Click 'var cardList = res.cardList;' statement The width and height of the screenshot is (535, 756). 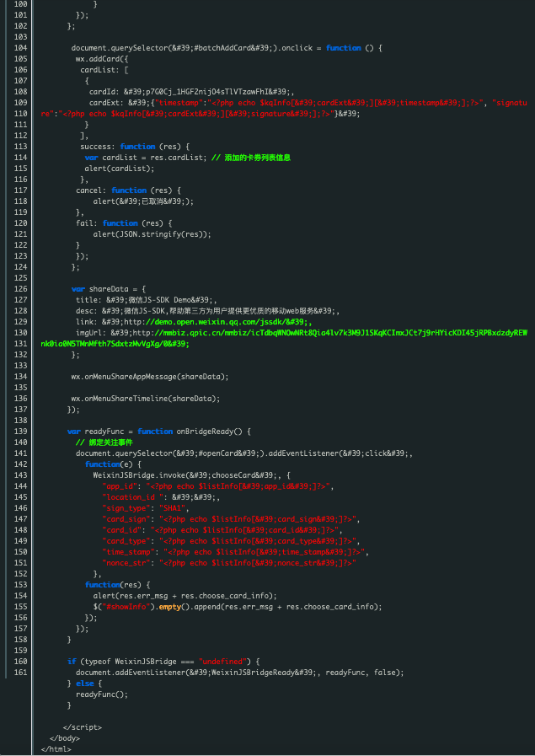[146, 158]
